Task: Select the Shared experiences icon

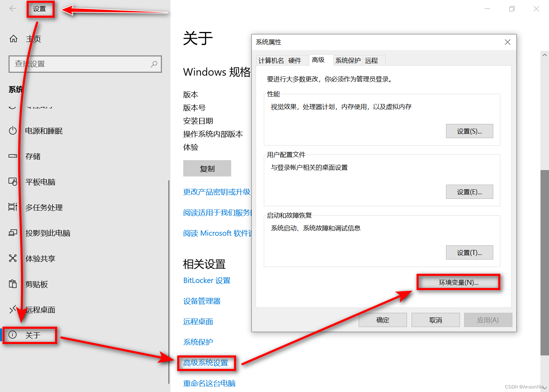Action: tap(13, 258)
